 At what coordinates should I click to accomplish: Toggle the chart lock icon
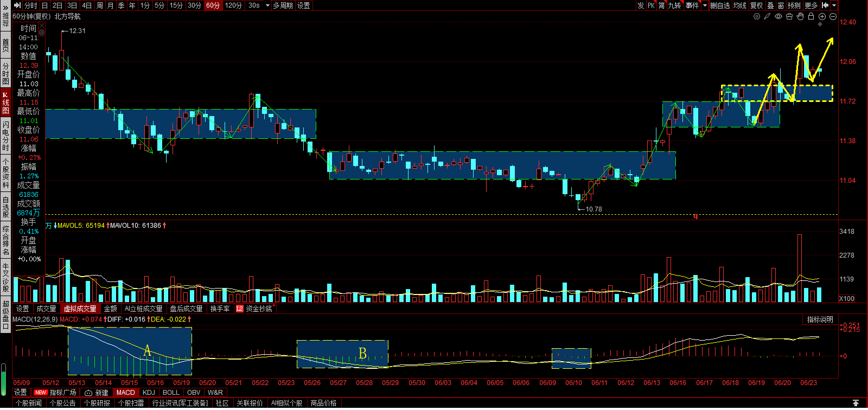coord(811,17)
